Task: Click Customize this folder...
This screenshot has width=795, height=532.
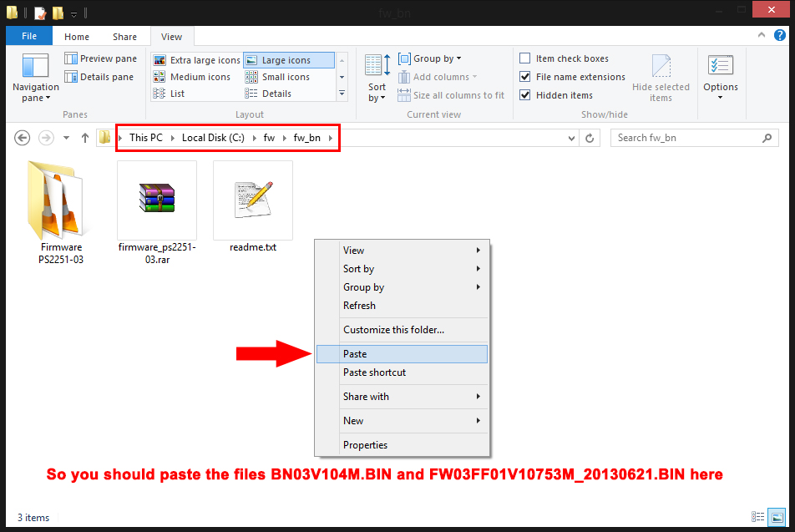Action: [x=402, y=330]
